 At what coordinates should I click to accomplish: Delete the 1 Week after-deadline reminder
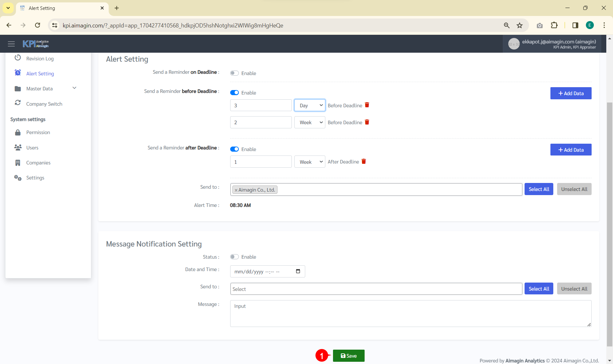(x=364, y=162)
